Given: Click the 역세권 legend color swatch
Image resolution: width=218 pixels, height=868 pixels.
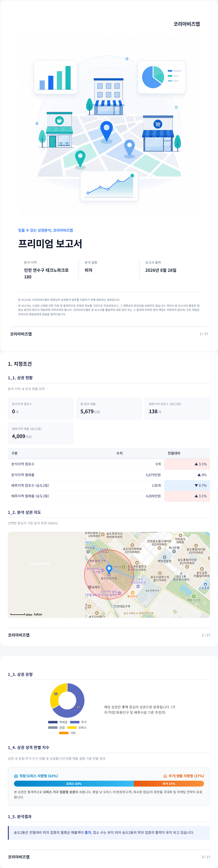Looking at the screenshot, I should [x=53, y=722].
